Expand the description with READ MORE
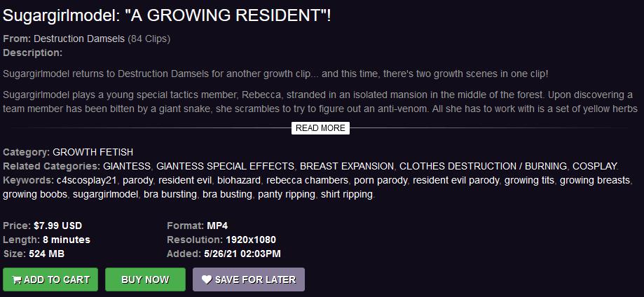The height and width of the screenshot is (297, 644). [x=320, y=128]
